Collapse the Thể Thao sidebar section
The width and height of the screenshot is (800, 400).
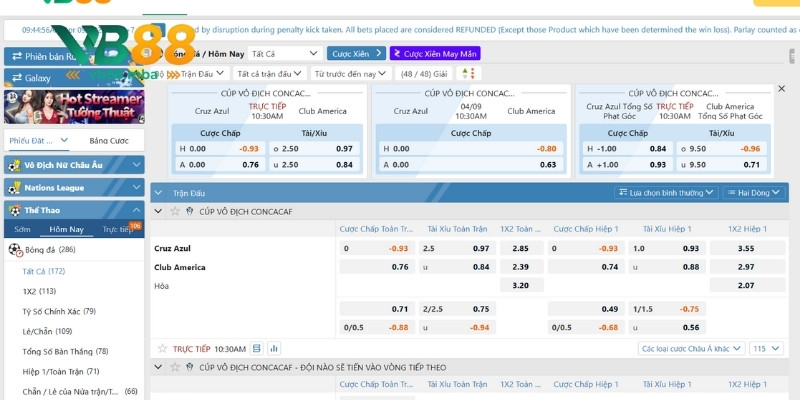point(136,210)
